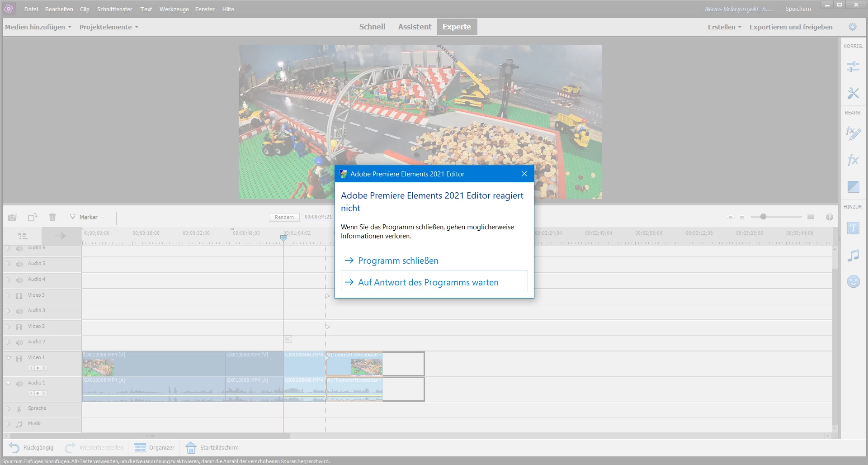Open the Music note panel
The width and height of the screenshot is (868, 465).
click(853, 255)
